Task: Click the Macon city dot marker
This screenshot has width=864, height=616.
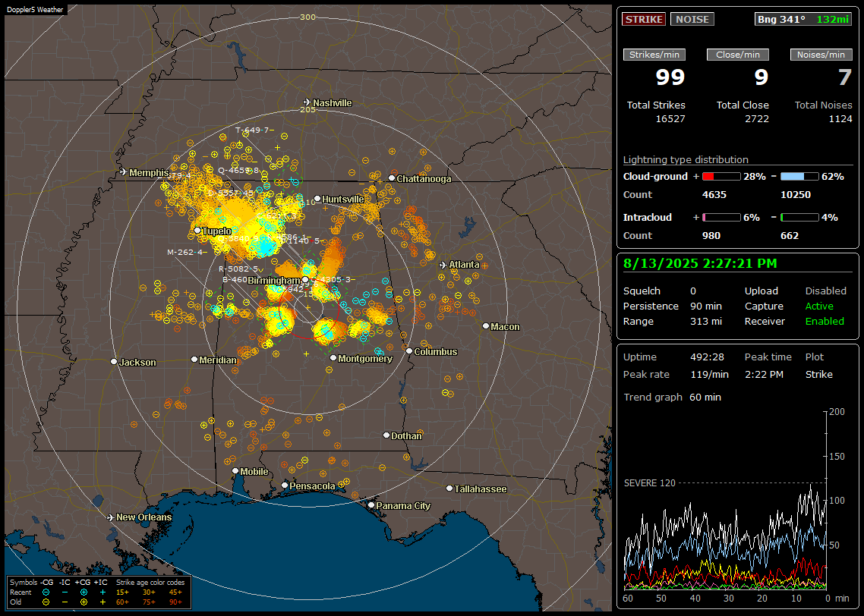Action: point(486,326)
